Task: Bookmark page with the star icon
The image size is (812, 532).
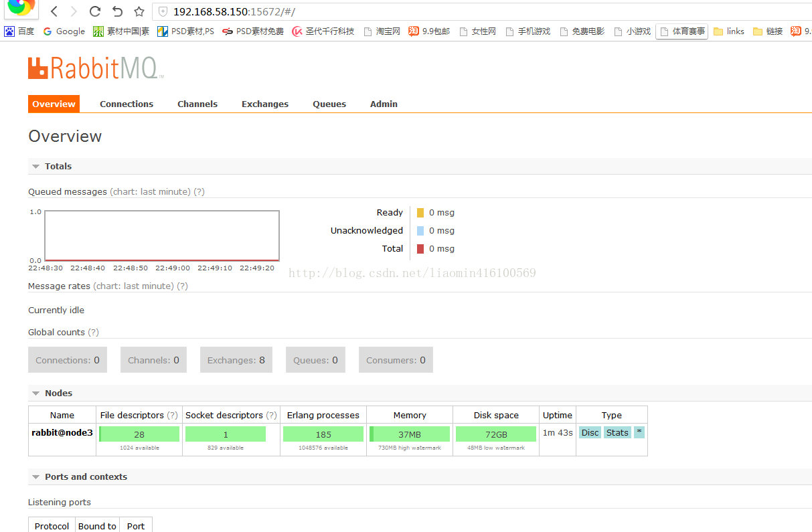Action: click(139, 11)
